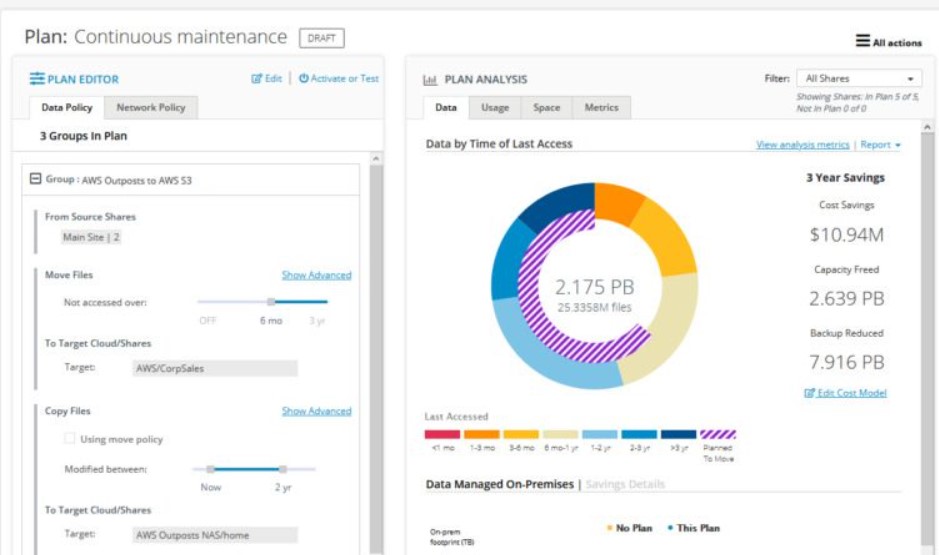Click the Planned To Move striped swatch
This screenshot has height=555, width=939.
[717, 434]
